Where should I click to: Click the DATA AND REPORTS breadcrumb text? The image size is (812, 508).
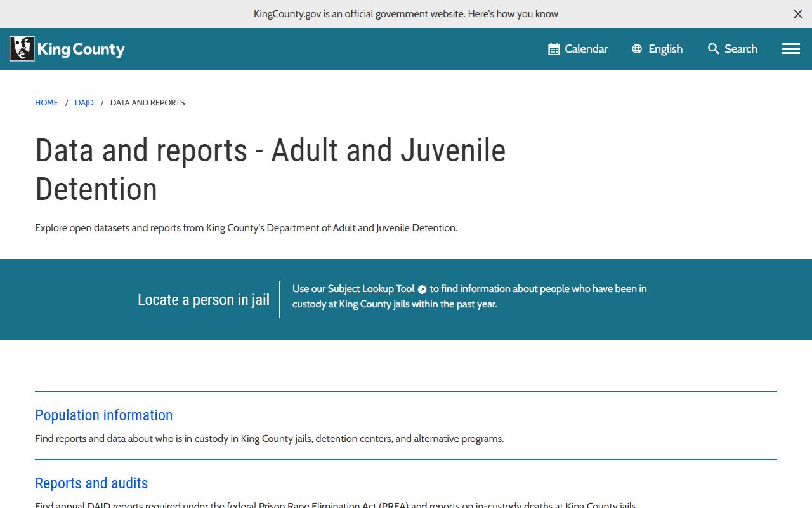pos(148,102)
